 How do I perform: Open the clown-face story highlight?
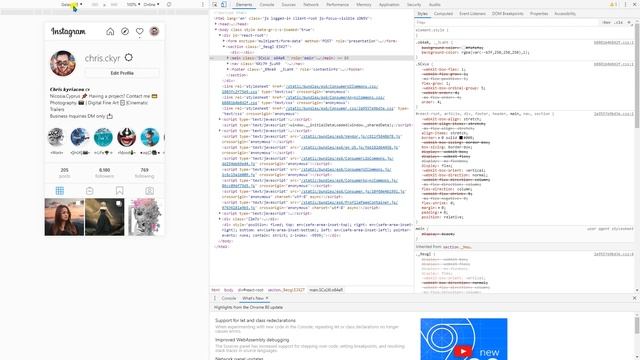pos(127,137)
